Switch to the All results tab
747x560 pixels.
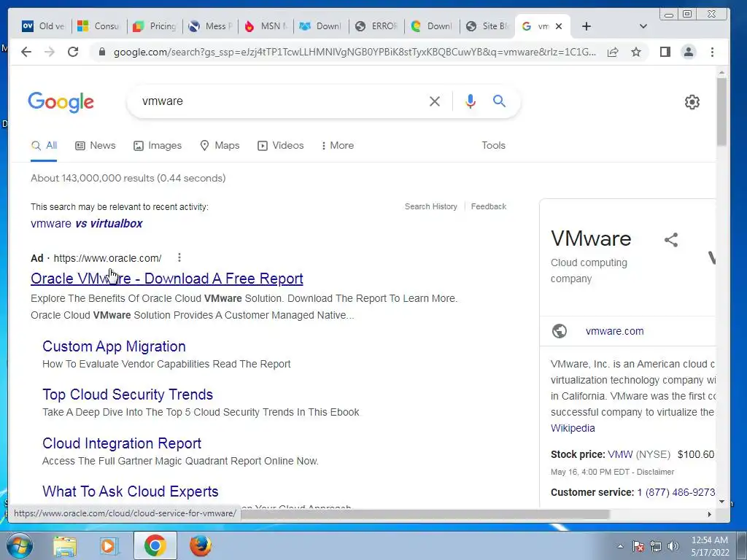pyautogui.click(x=44, y=145)
